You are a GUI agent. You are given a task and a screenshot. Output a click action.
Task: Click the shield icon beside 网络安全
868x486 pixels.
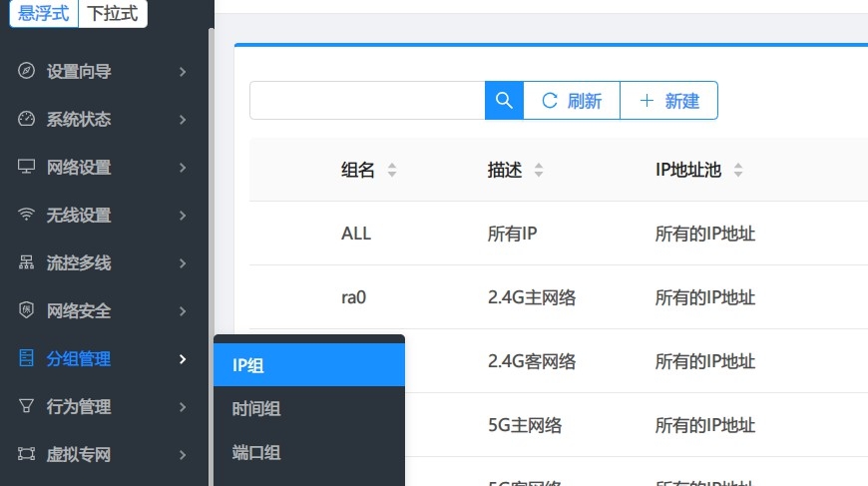tap(27, 310)
